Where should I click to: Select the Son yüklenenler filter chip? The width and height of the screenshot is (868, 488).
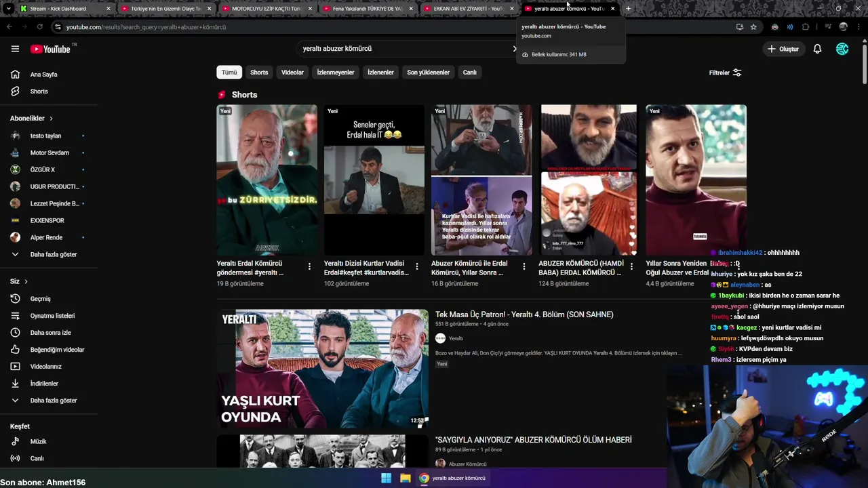[x=428, y=73]
